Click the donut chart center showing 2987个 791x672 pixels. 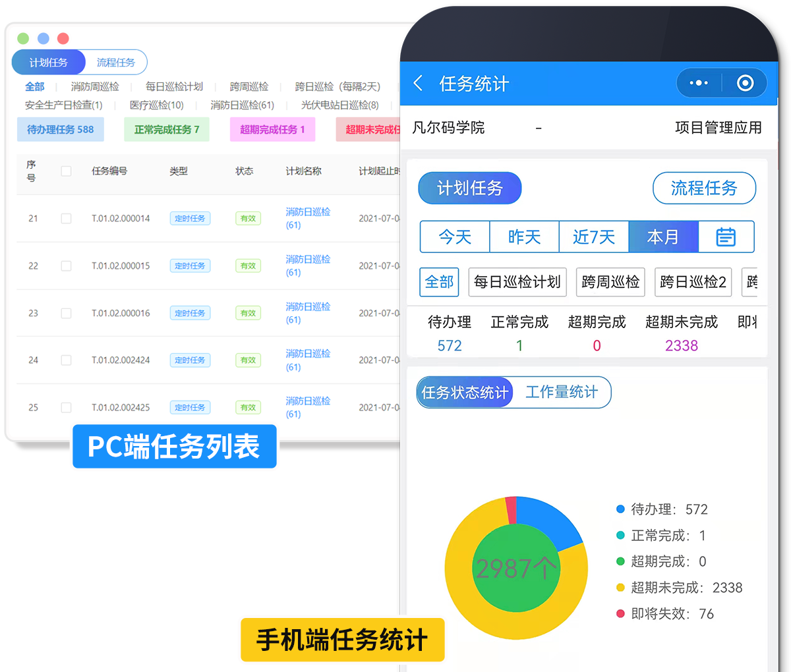click(x=517, y=568)
